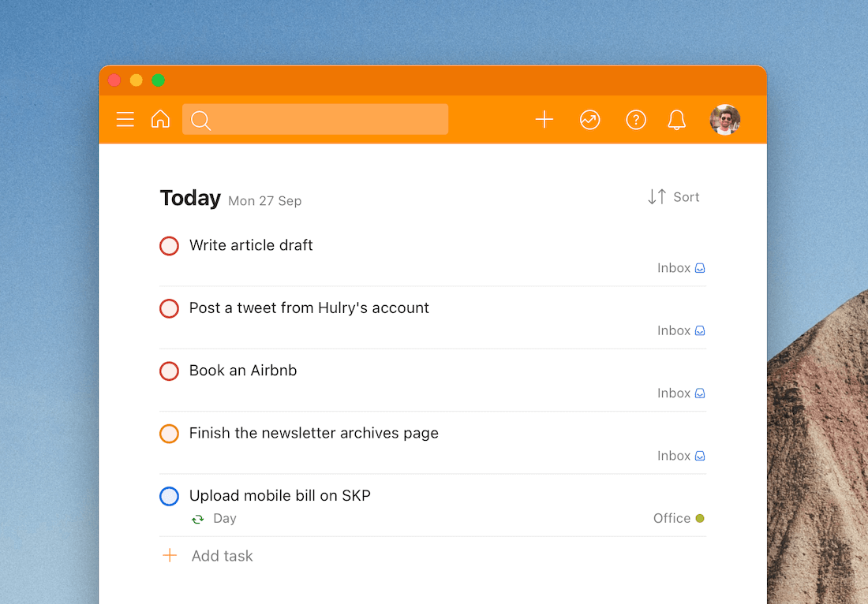Open the productivity karma gauge icon

point(589,119)
